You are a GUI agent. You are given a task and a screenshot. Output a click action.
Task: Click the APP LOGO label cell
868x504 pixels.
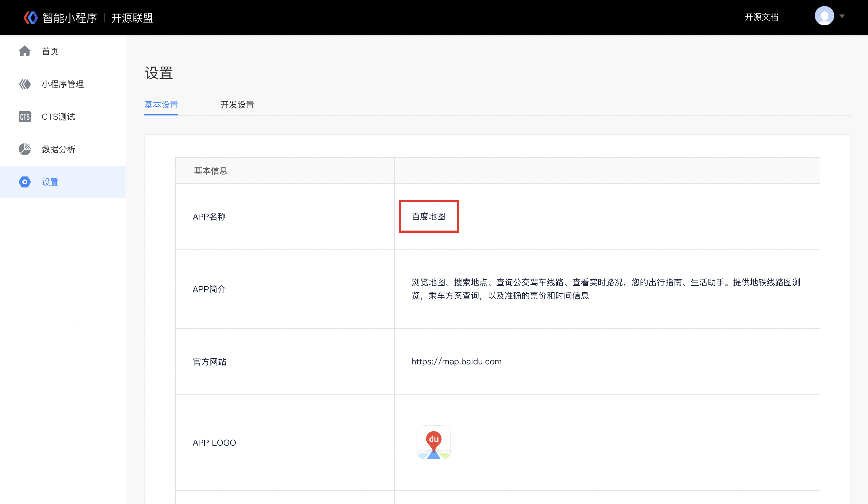[x=285, y=442]
